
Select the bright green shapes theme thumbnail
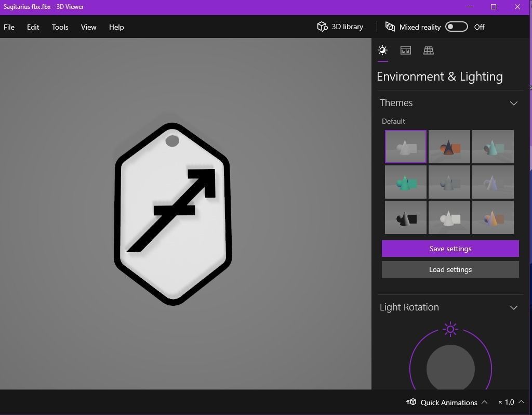(x=405, y=182)
